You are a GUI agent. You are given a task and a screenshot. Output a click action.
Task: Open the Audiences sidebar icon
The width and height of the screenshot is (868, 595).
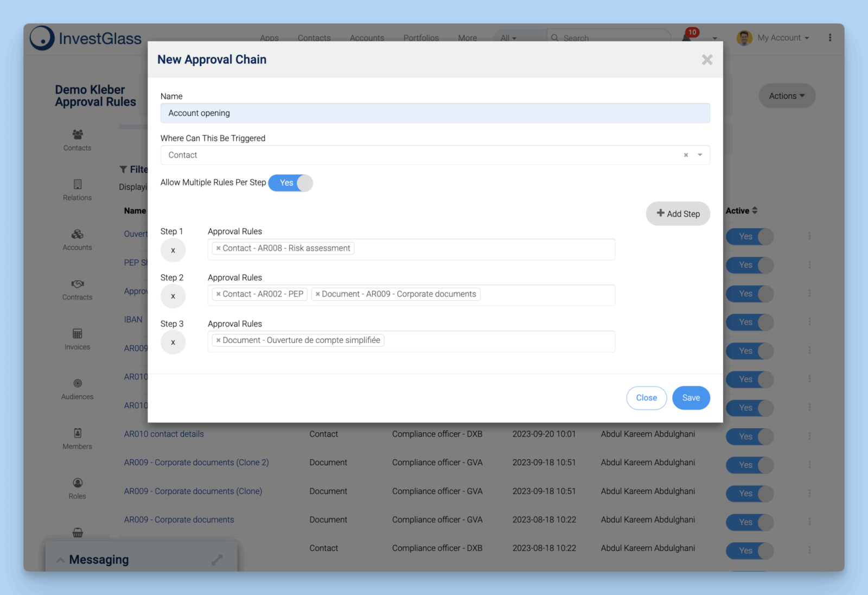(x=78, y=384)
